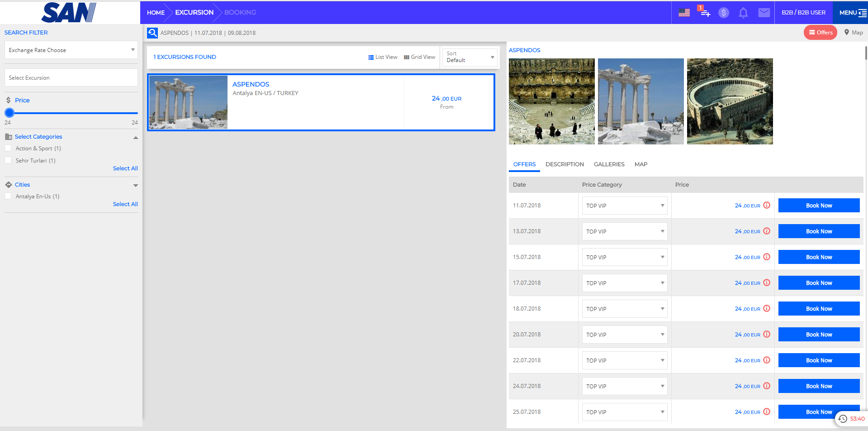
Task: Switch to the DESCRIPTION tab
Action: coord(564,164)
